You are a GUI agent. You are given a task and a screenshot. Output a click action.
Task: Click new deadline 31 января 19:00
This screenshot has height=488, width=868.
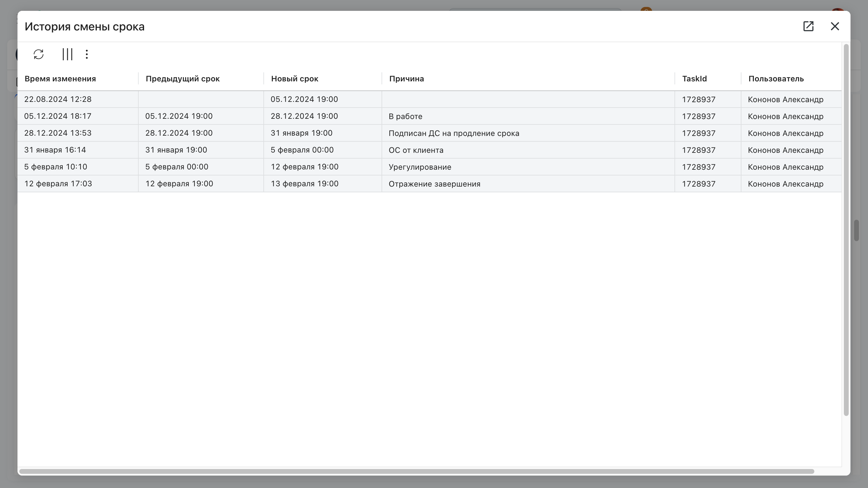pos(302,133)
